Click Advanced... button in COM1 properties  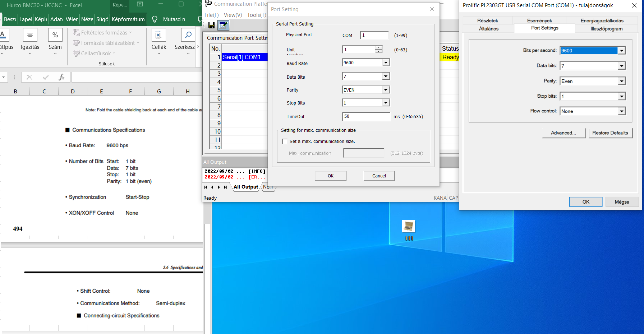click(563, 133)
